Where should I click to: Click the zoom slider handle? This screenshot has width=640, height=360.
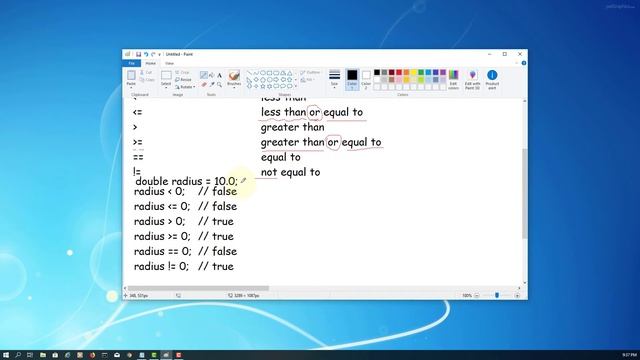coord(497,296)
